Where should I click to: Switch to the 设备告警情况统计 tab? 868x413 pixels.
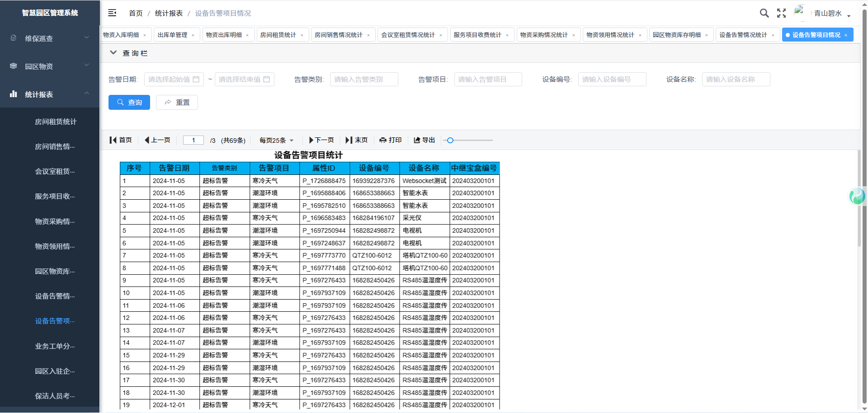743,35
